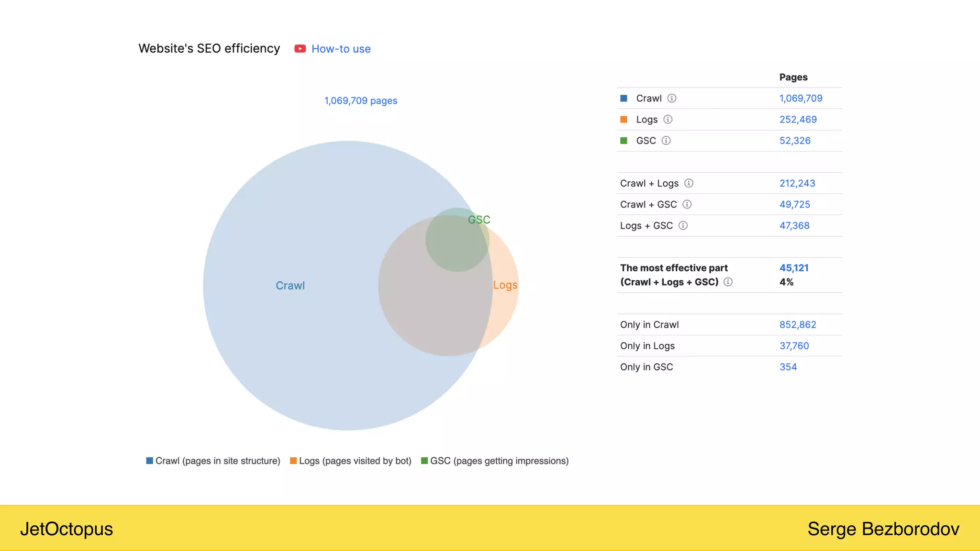Image resolution: width=980 pixels, height=551 pixels.
Task: Toggle Crawl legend item below the chart
Action: 213,461
